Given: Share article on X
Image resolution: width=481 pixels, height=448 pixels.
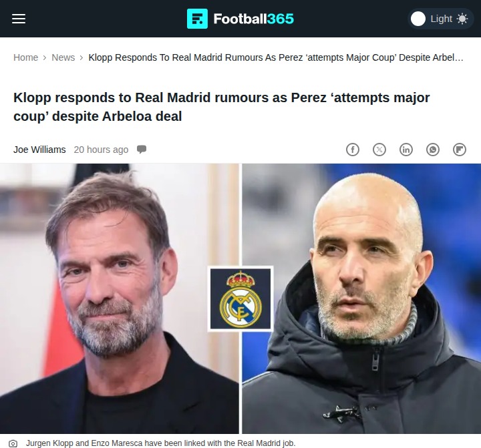Looking at the screenshot, I should (379, 150).
